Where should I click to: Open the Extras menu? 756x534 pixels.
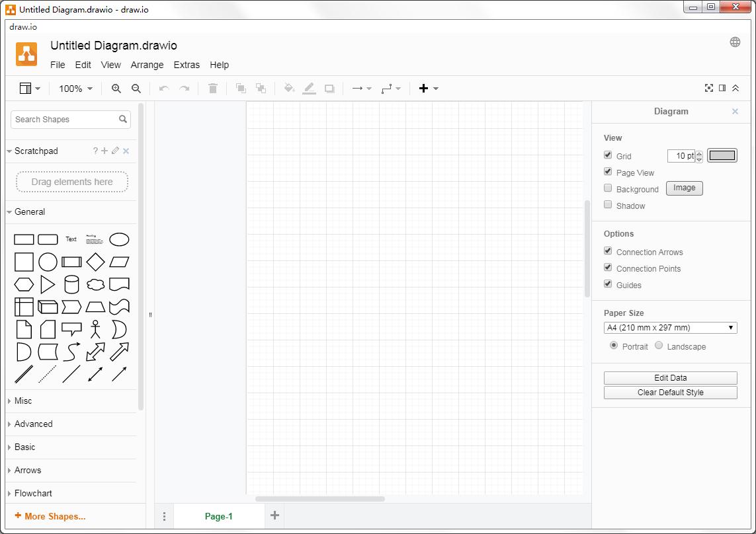point(187,65)
